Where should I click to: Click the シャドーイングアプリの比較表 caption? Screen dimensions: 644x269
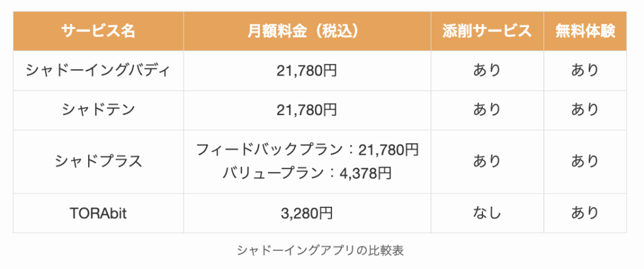(319, 250)
